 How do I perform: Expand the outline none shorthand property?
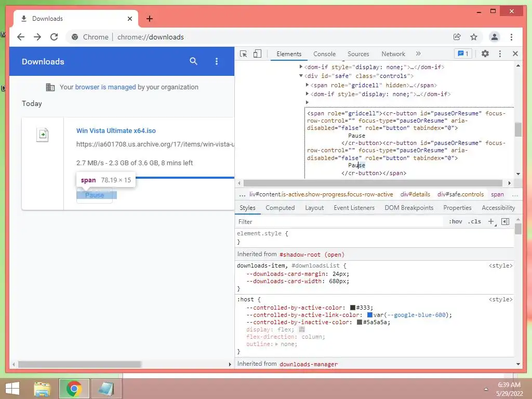[276, 344]
